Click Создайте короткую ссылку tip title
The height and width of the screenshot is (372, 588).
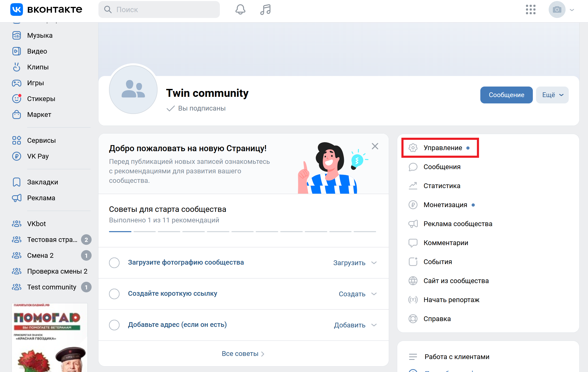173,293
